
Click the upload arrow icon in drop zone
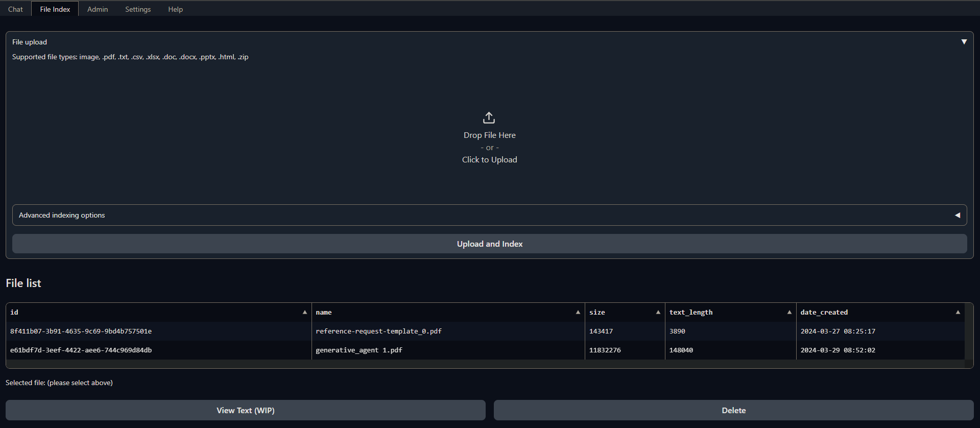tap(489, 118)
